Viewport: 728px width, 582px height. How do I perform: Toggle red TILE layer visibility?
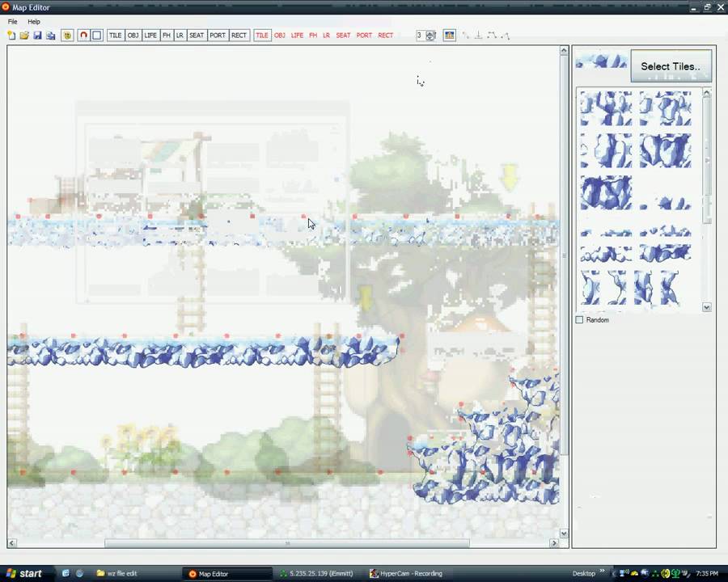click(262, 36)
